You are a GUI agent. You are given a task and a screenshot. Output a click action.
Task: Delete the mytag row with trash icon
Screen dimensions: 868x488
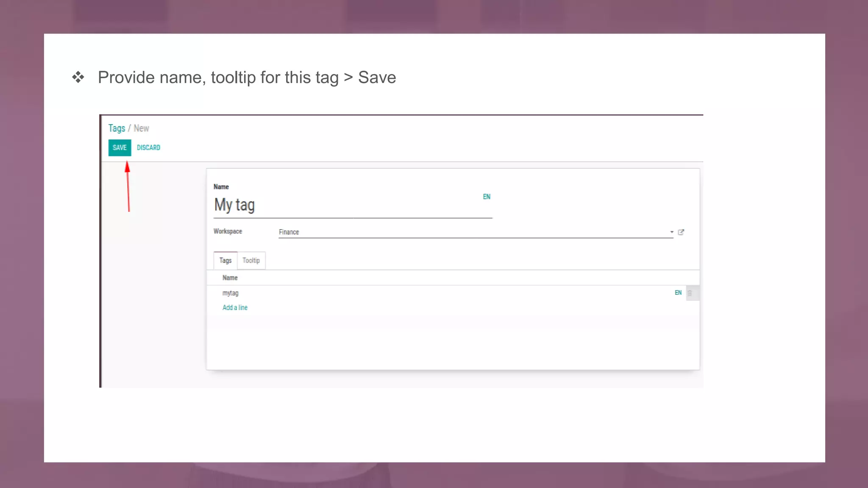tap(690, 293)
